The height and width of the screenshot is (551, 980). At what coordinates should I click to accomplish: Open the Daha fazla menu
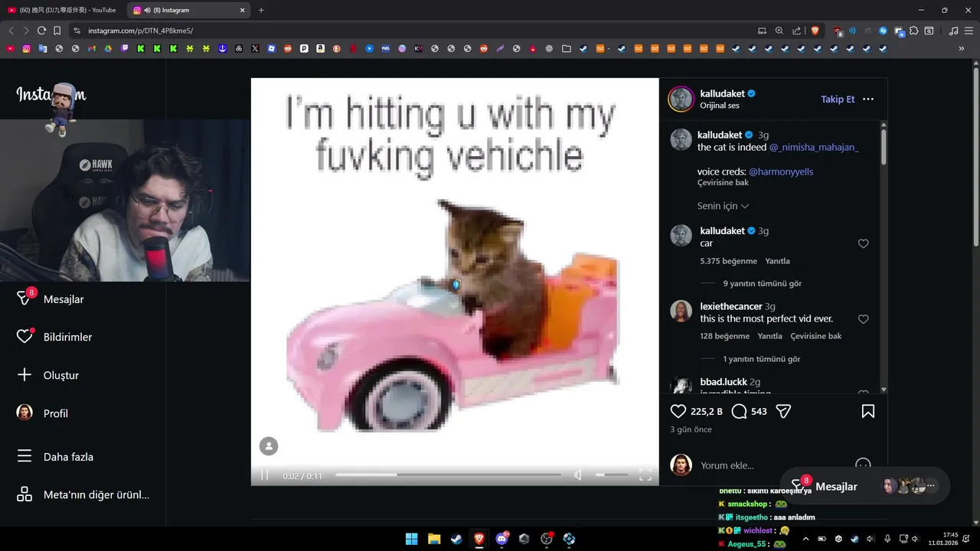pos(55,457)
